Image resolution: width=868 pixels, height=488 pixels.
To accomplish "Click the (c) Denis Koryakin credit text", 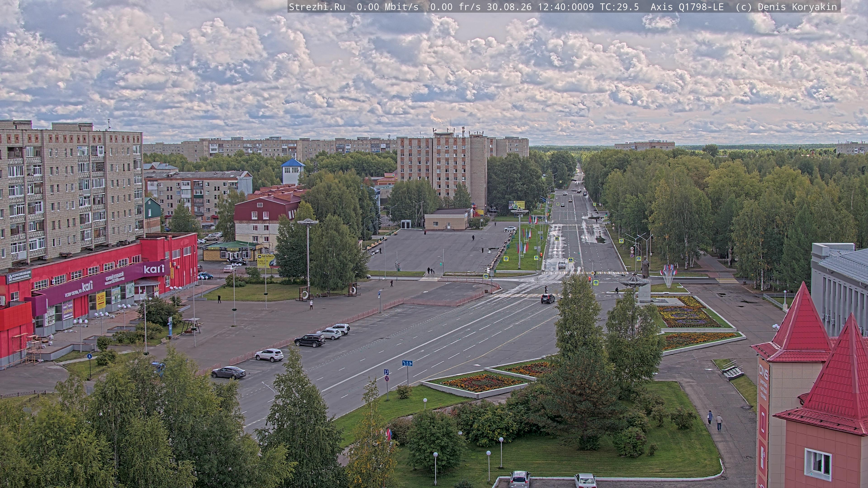I will [x=786, y=7].
